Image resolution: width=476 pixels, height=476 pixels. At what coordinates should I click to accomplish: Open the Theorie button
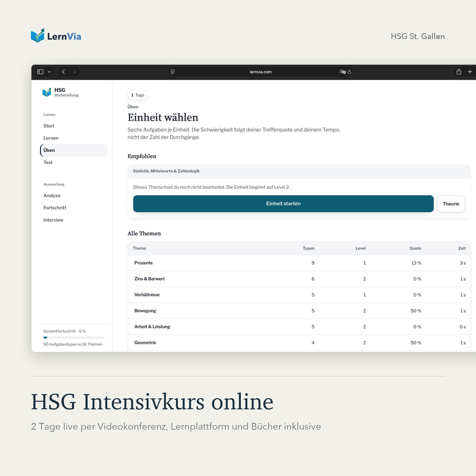(x=451, y=204)
